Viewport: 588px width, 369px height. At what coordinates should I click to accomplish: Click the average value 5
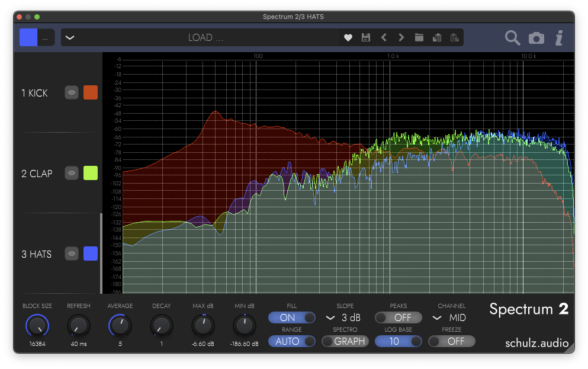point(120,344)
